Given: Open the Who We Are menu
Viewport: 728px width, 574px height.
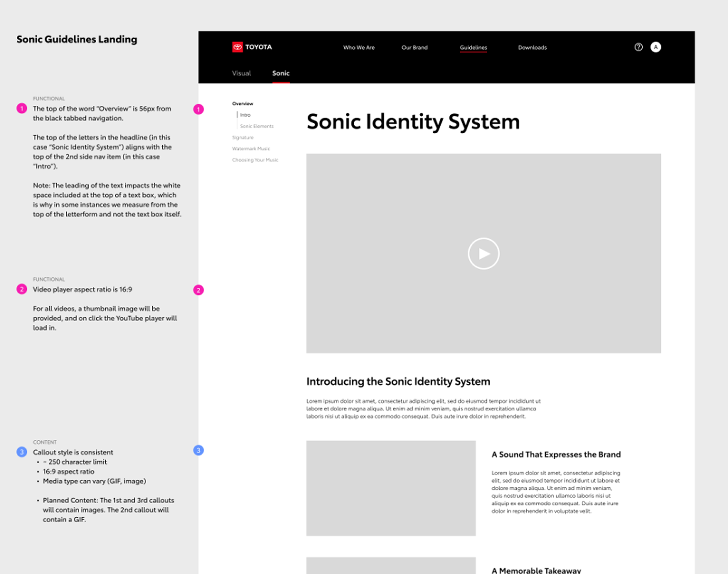Looking at the screenshot, I should point(359,48).
